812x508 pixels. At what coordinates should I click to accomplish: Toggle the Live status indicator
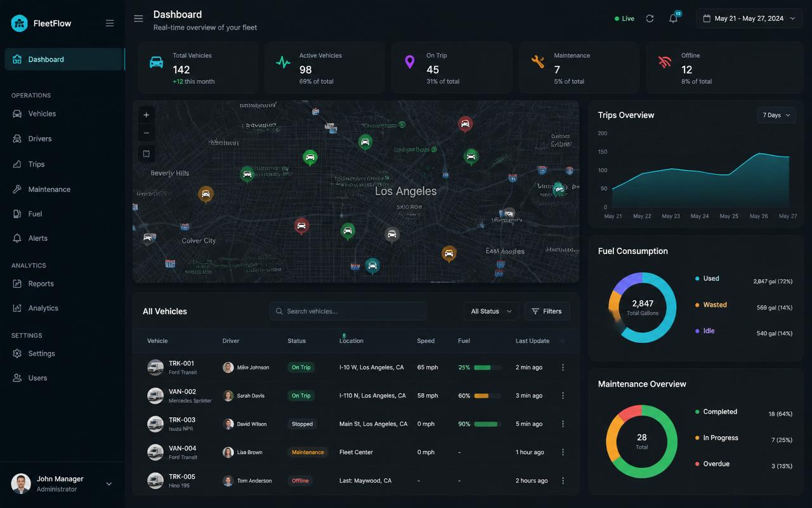tap(624, 18)
